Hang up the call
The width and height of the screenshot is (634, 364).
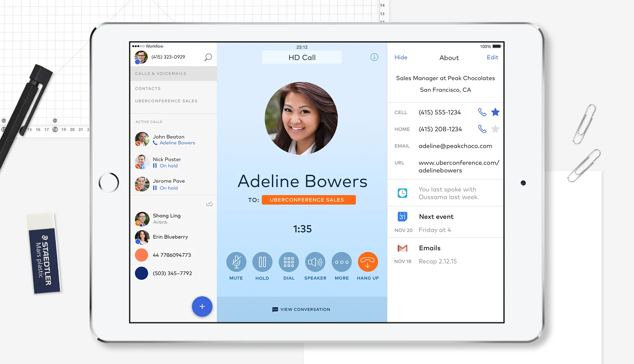coord(368,262)
